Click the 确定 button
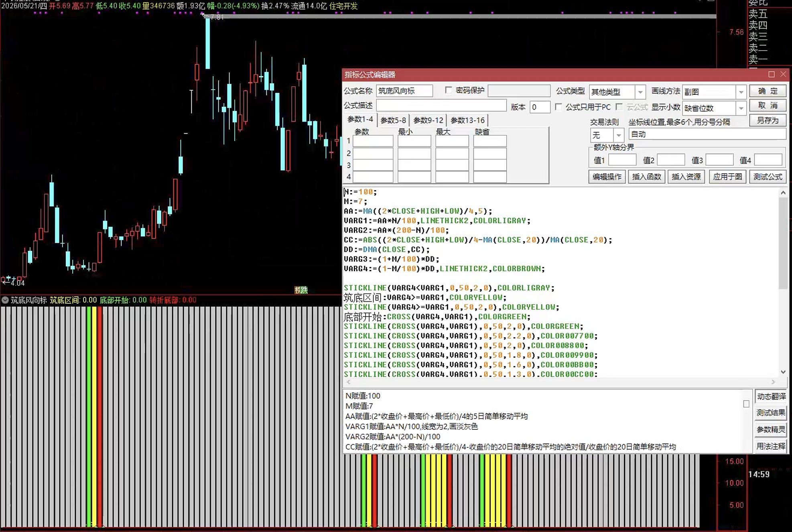This screenshot has height=532, width=792. coord(768,91)
